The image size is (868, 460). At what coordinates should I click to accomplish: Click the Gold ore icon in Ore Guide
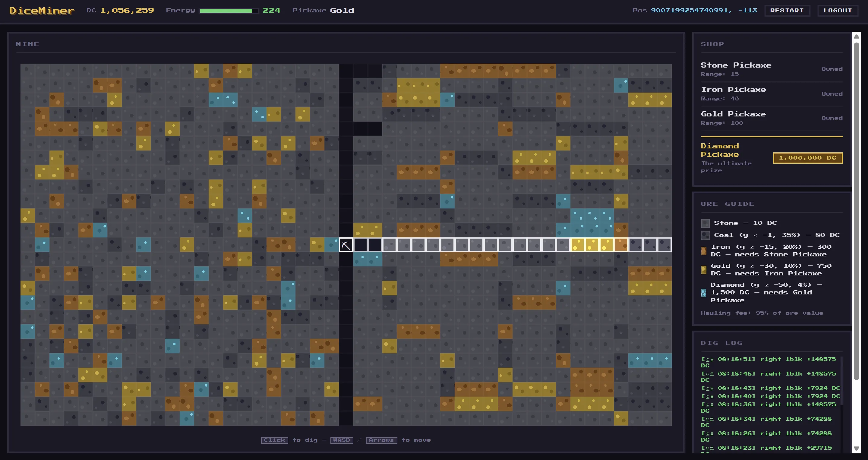click(704, 270)
